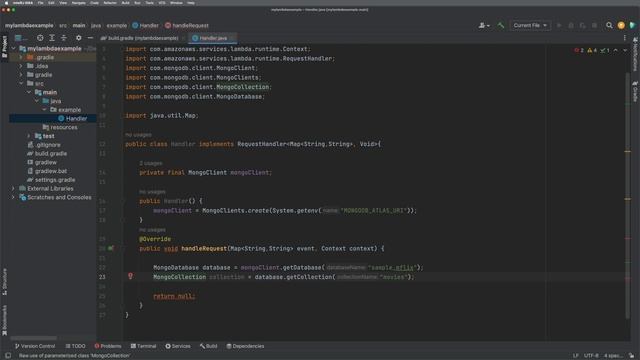The image size is (640, 360).
Task: Collapse the java folder in tree
Action: pyautogui.click(x=37, y=101)
